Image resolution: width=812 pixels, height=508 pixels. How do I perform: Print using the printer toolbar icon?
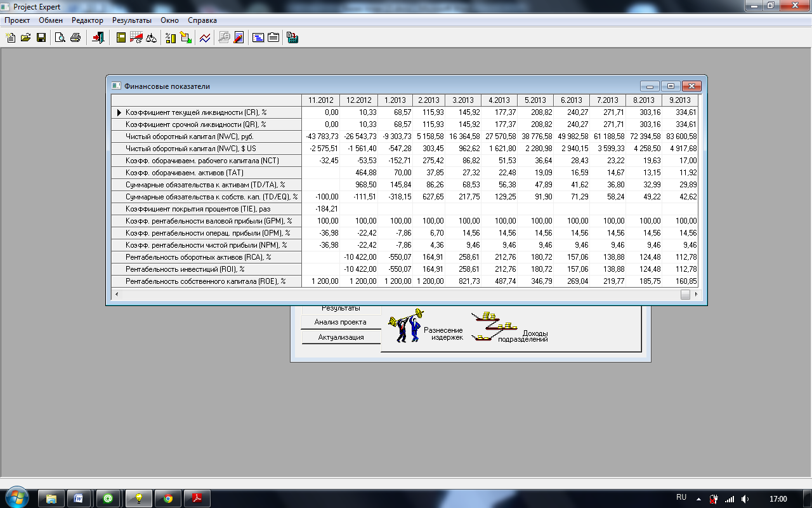click(75, 37)
